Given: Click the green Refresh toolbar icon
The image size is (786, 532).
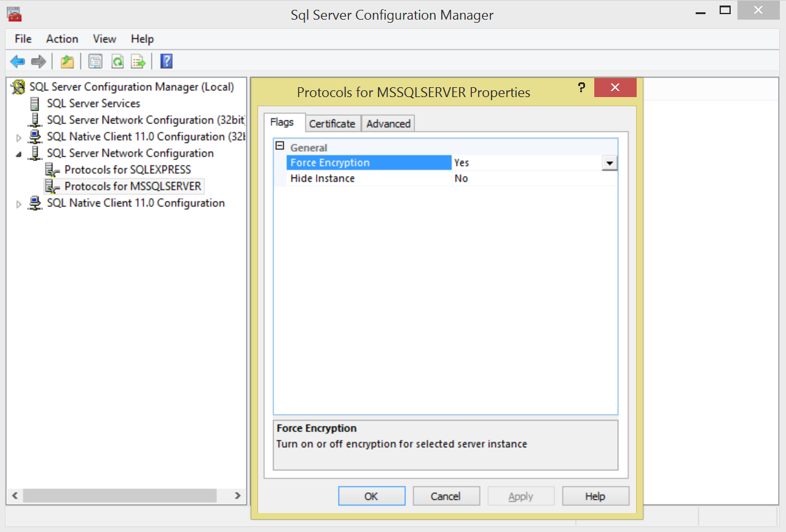Looking at the screenshot, I should click(x=117, y=61).
